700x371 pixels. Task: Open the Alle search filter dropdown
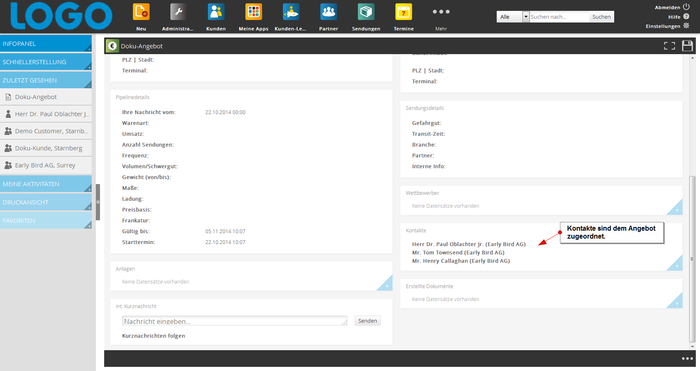click(x=512, y=17)
